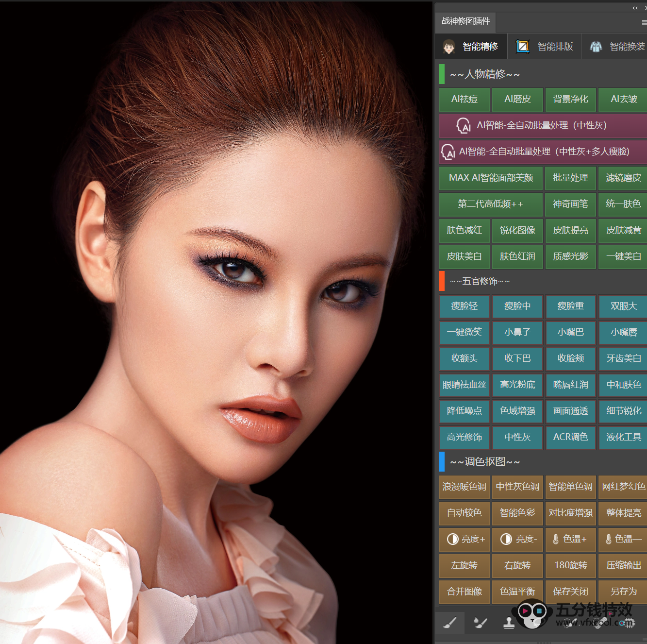Collapse panel using double-arrow icon
The height and width of the screenshot is (644, 647).
click(x=635, y=8)
